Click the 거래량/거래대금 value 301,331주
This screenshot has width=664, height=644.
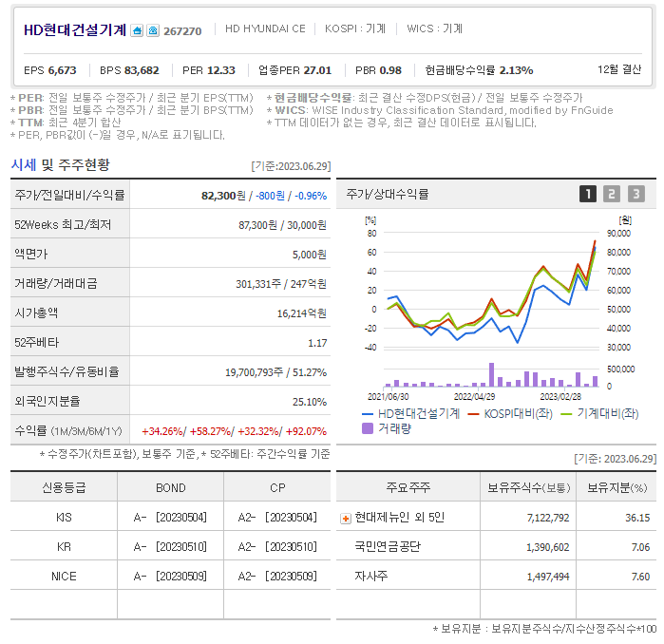tap(258, 284)
